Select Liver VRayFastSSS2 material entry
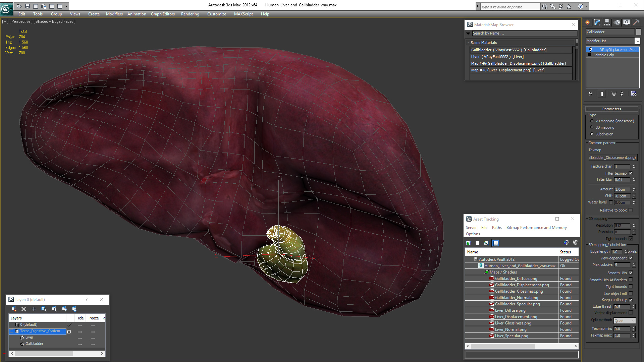The width and height of the screenshot is (644, 362). [x=521, y=57]
